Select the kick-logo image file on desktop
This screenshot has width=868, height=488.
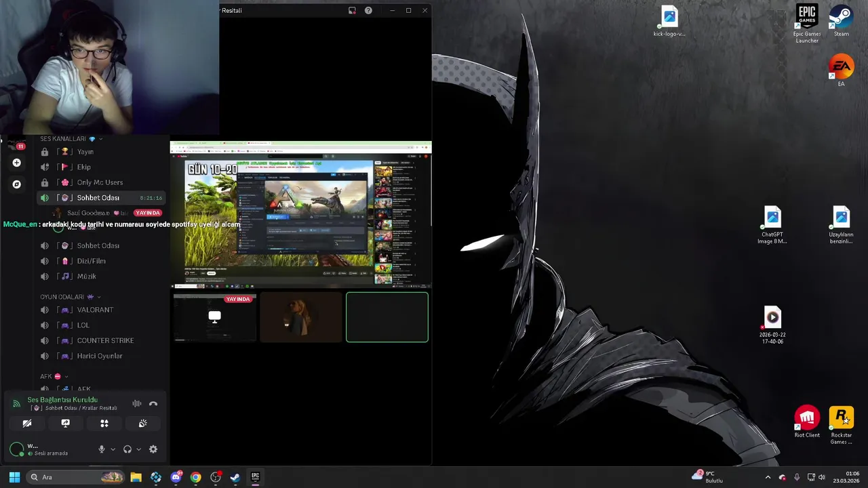tap(669, 21)
